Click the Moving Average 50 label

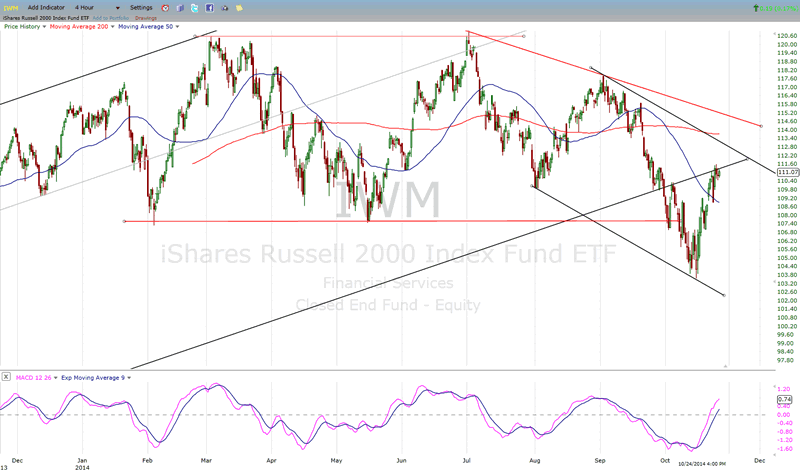145,27
